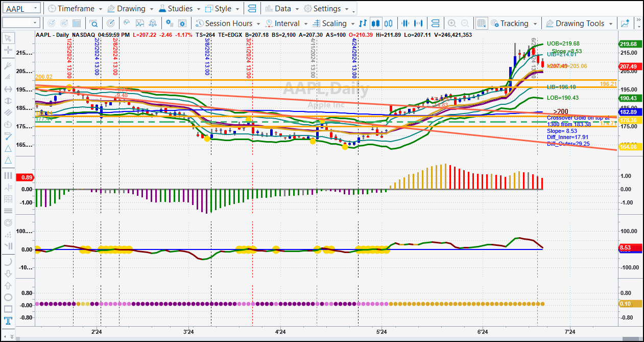Open the Studies menu
Image resolution: width=644 pixels, height=342 pixels.
175,9
